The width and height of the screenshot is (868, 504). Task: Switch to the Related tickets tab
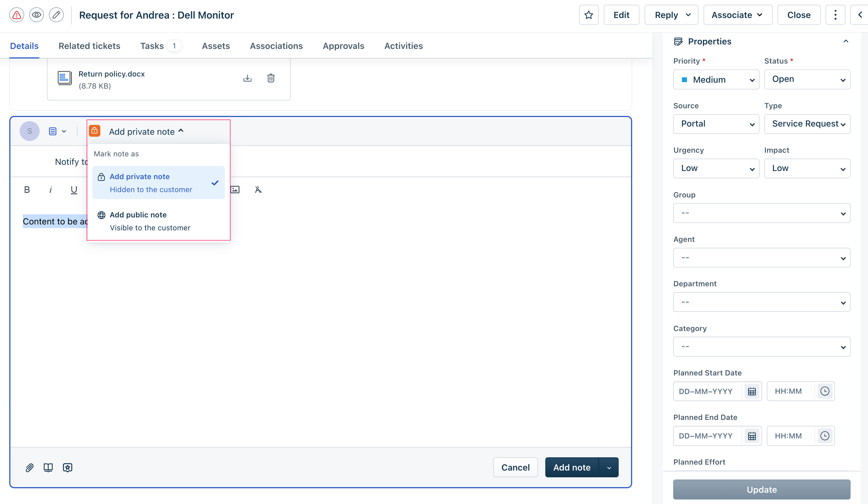pos(89,46)
